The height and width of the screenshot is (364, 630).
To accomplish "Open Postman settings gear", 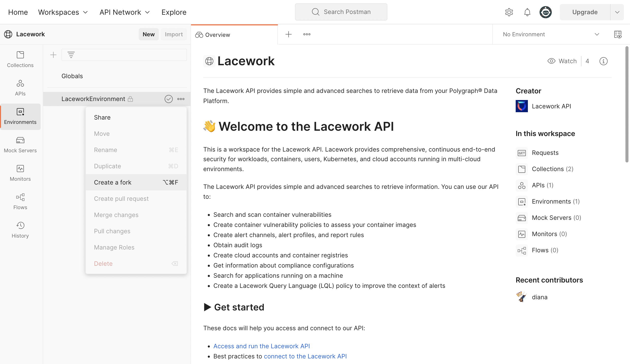I will coord(509,12).
